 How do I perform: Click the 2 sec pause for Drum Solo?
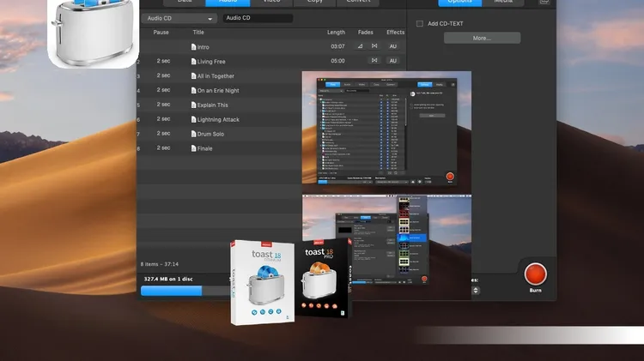[x=163, y=133]
